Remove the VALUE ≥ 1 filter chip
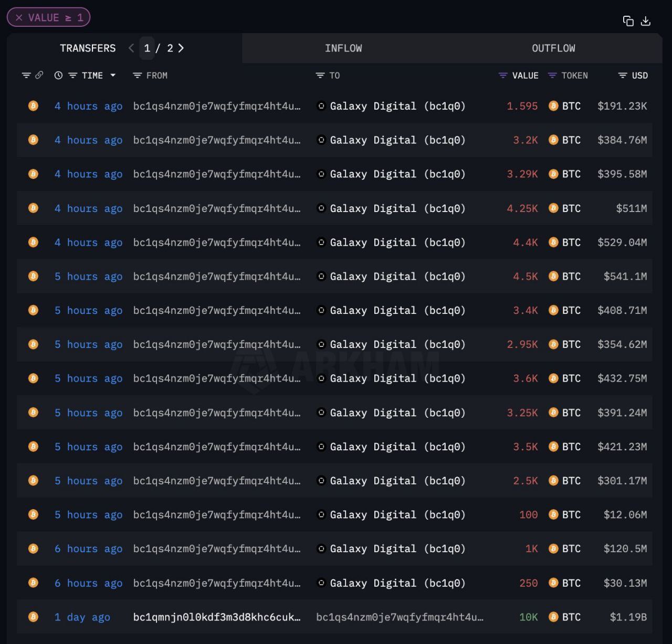Screen dimensions: 672x644 19,18
